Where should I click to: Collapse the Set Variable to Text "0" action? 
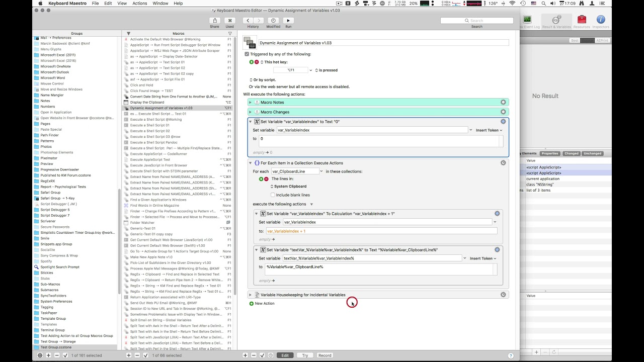(x=250, y=122)
